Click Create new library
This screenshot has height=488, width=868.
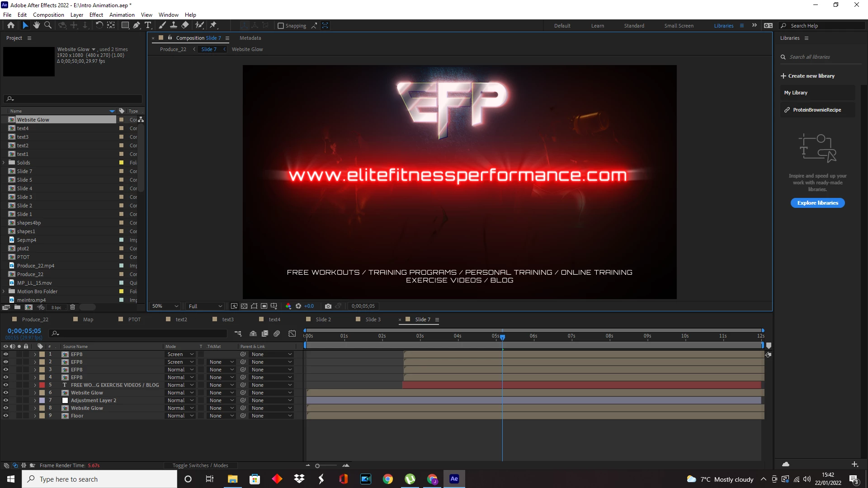(x=807, y=76)
